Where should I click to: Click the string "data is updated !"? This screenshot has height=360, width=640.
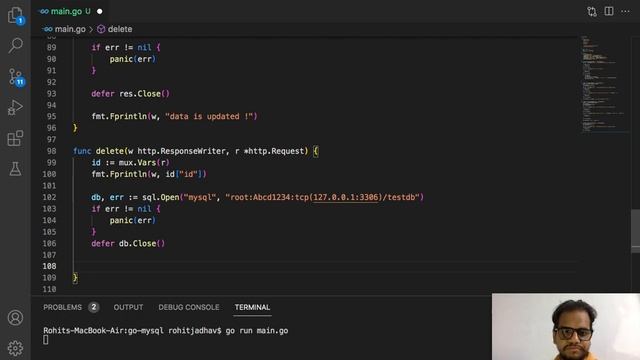[x=209, y=116]
